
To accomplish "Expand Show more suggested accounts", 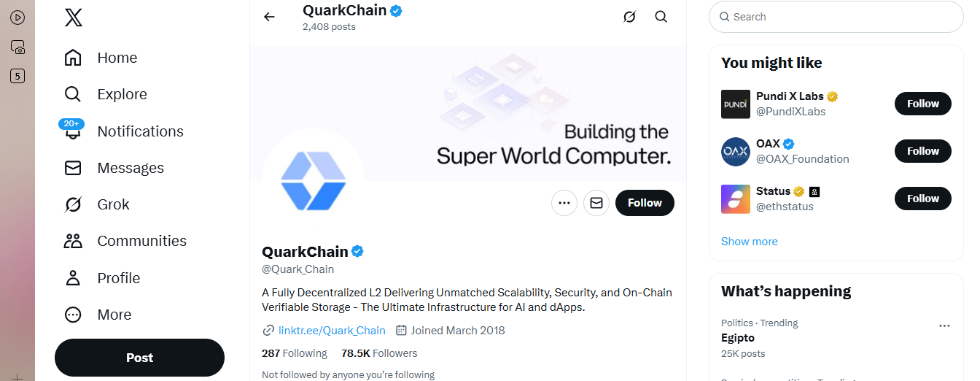I will tap(749, 242).
